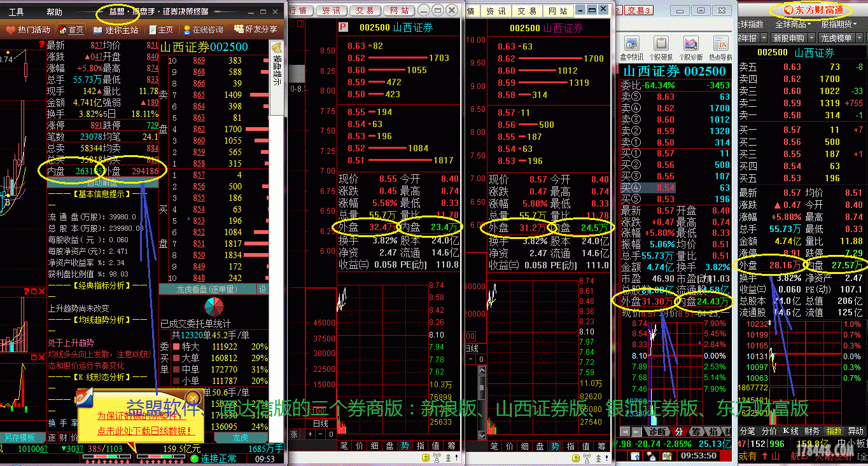Select 指数 tab in 东方财富通
868x466 pixels.
[x=834, y=431]
